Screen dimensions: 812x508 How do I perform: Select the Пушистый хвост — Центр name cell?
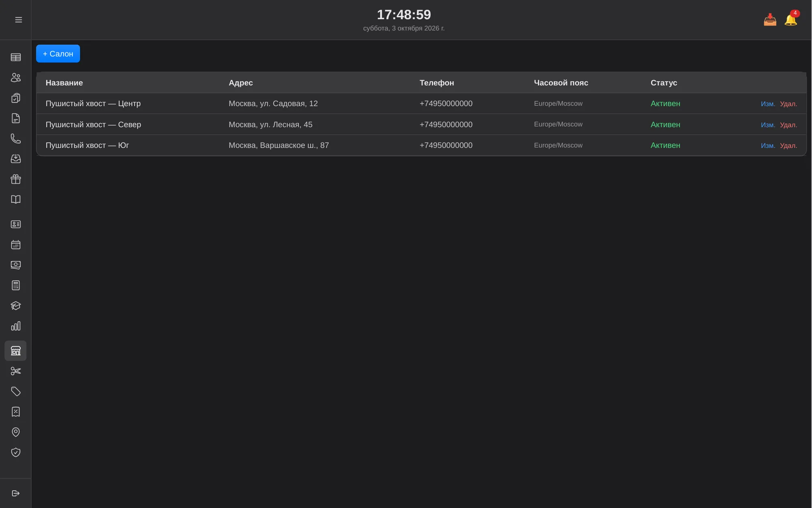93,104
